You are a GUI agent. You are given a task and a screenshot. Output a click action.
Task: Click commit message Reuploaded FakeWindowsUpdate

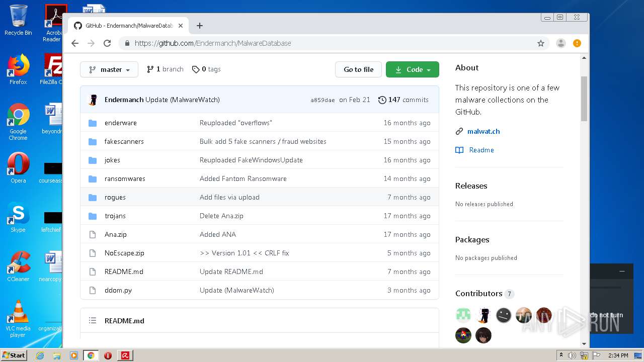pos(251,160)
